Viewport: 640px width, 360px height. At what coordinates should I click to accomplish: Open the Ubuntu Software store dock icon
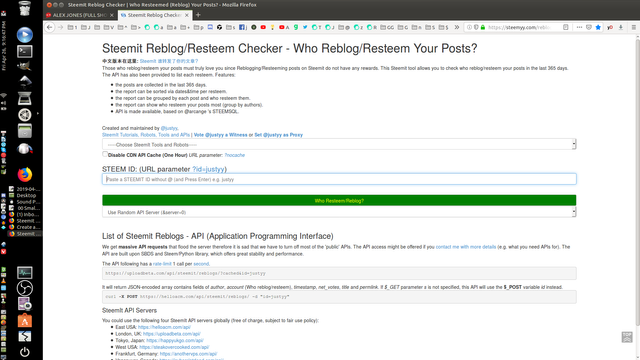coord(24,320)
